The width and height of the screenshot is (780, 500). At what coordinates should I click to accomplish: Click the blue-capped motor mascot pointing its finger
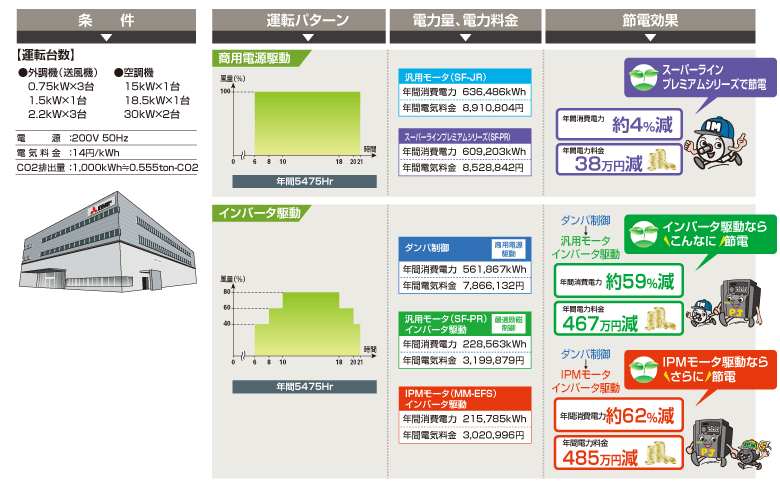[x=715, y=144]
